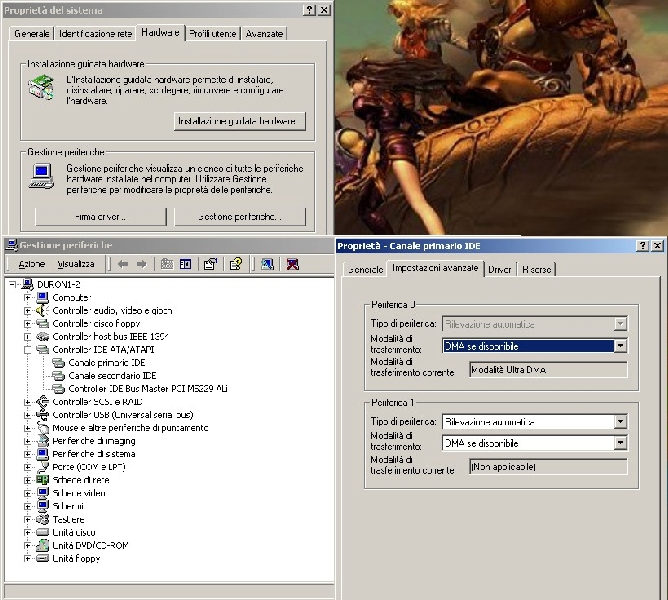The image size is (668, 600).
Task: Click Periferica 1 current transfer mode field (Non applicabile)
Action: pos(548,467)
